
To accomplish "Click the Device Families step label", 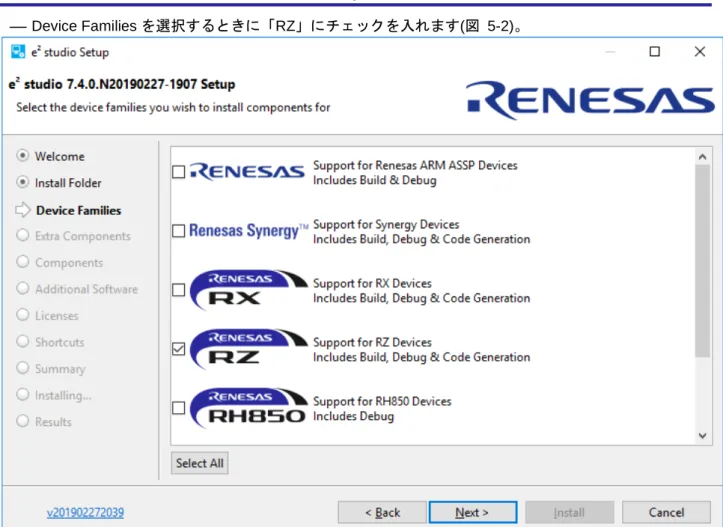I will (79, 211).
